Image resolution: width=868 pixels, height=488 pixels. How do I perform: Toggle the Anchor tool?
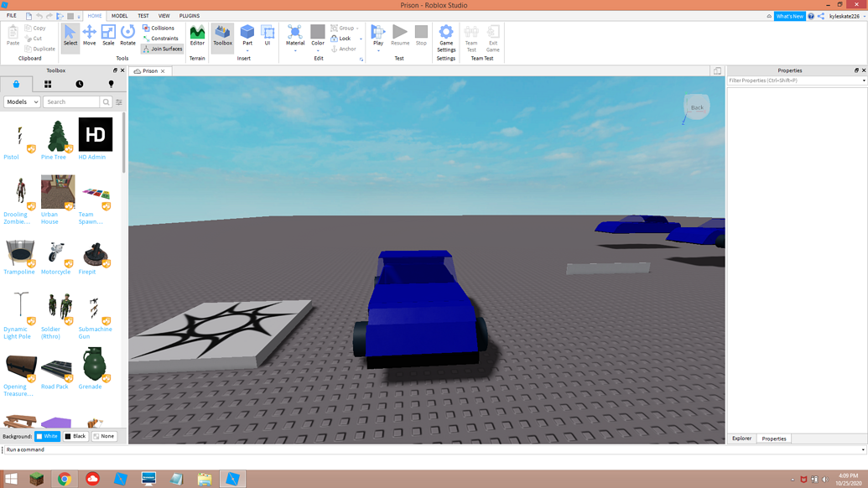coord(345,49)
